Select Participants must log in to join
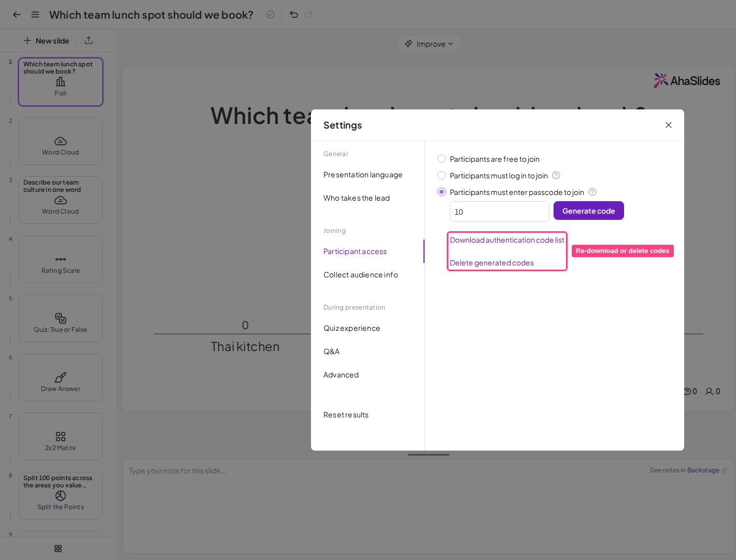 (x=442, y=175)
